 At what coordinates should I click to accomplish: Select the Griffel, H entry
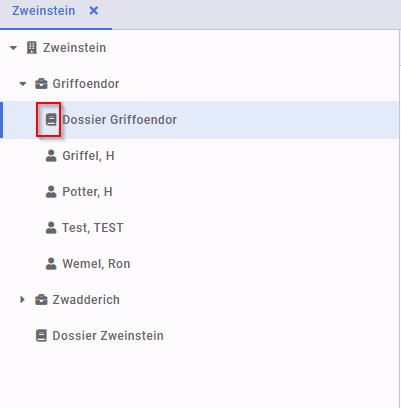click(x=88, y=156)
